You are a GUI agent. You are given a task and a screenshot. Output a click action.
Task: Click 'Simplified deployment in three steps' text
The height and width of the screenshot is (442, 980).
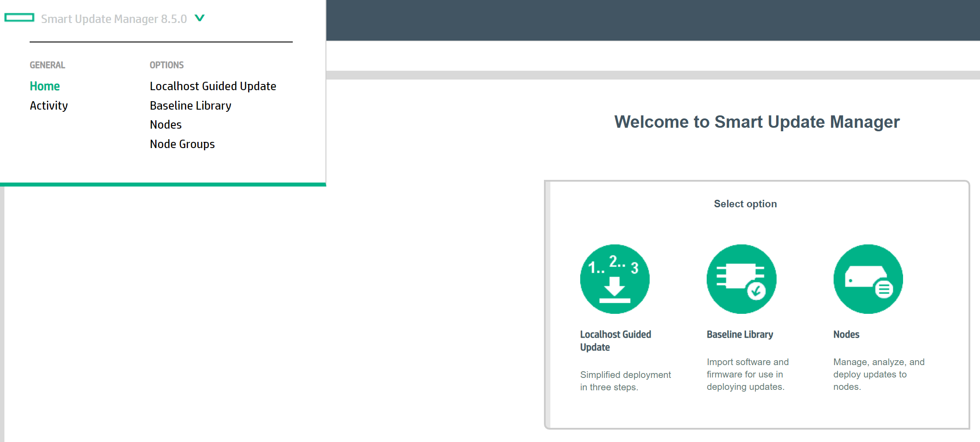[625, 381]
